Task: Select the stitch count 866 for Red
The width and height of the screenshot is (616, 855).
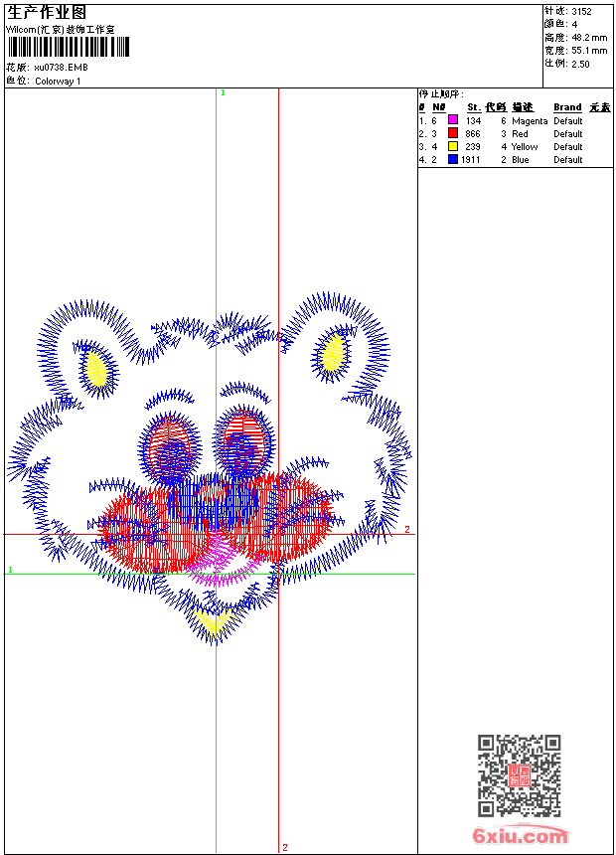Action: pos(473,133)
